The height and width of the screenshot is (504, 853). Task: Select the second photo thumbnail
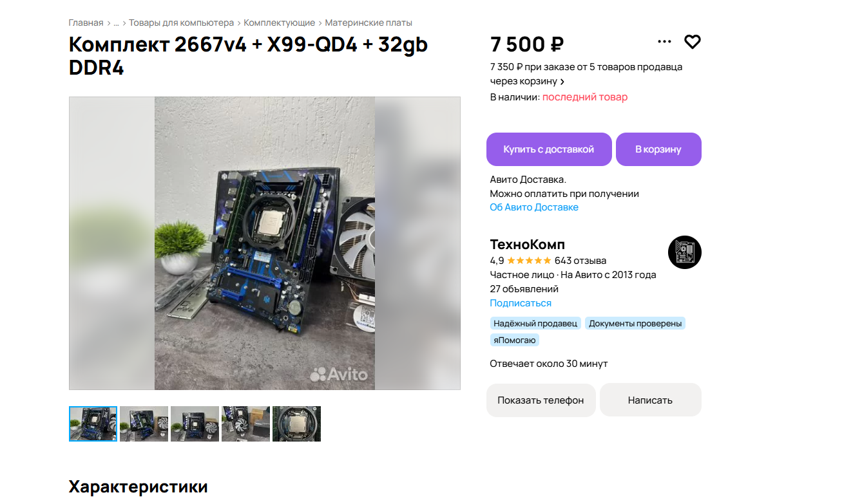point(144,424)
